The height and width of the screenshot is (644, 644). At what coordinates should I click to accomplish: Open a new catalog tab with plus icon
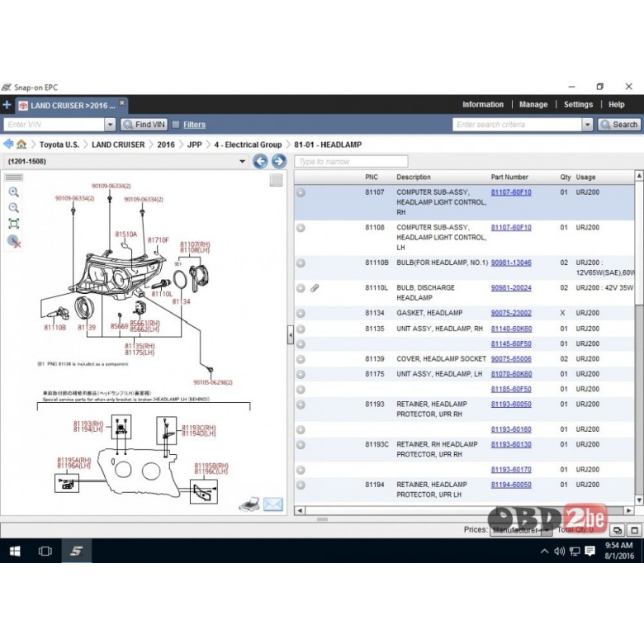click(7, 105)
